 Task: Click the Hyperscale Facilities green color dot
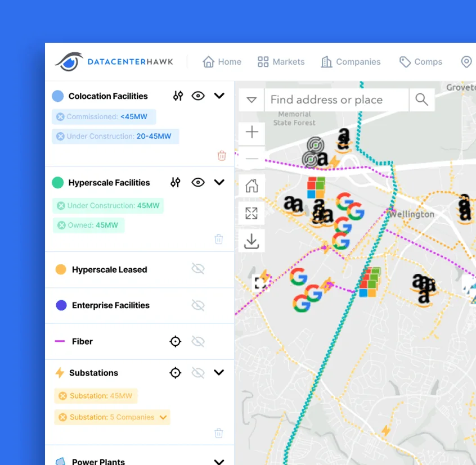tap(58, 183)
